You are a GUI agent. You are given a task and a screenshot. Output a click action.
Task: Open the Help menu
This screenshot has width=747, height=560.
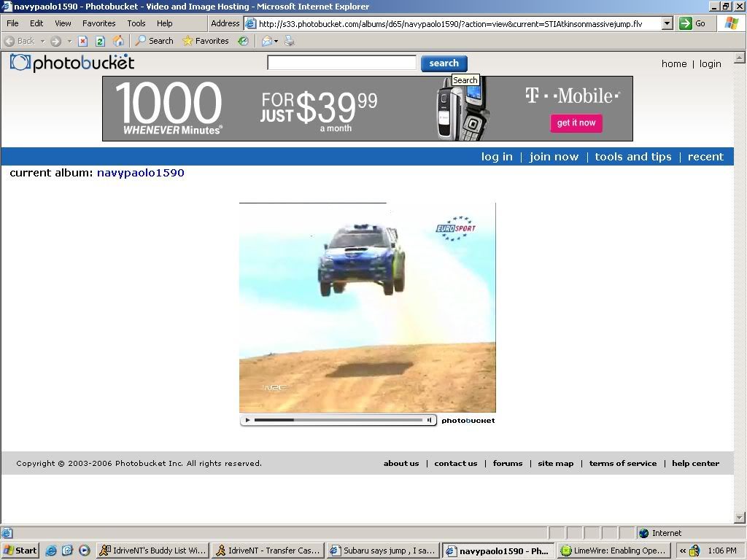point(164,23)
